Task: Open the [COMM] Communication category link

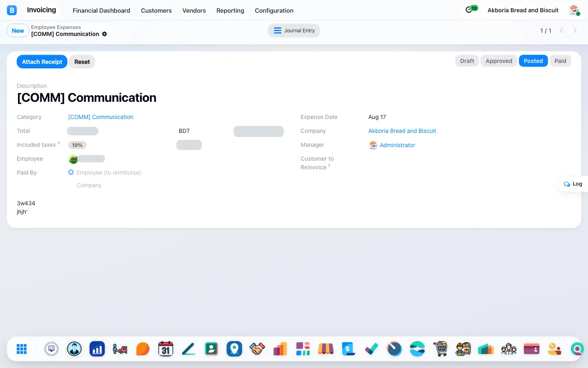Action: [101, 117]
